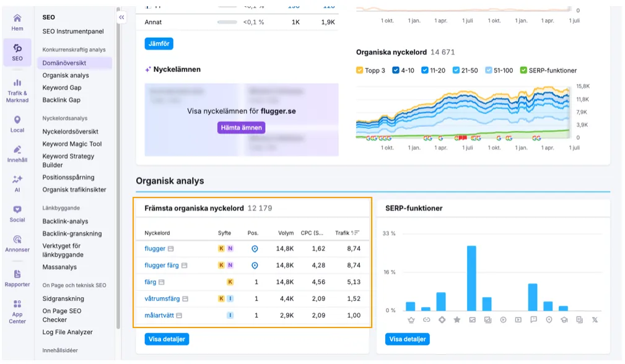
Task: Click the X (Twitter) SERP feature icon
Action: [595, 320]
